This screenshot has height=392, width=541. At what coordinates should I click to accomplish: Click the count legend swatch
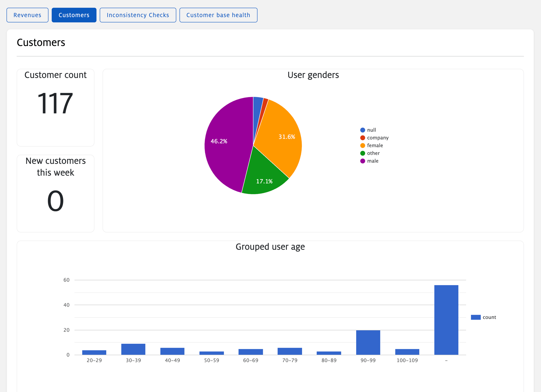[x=476, y=317]
